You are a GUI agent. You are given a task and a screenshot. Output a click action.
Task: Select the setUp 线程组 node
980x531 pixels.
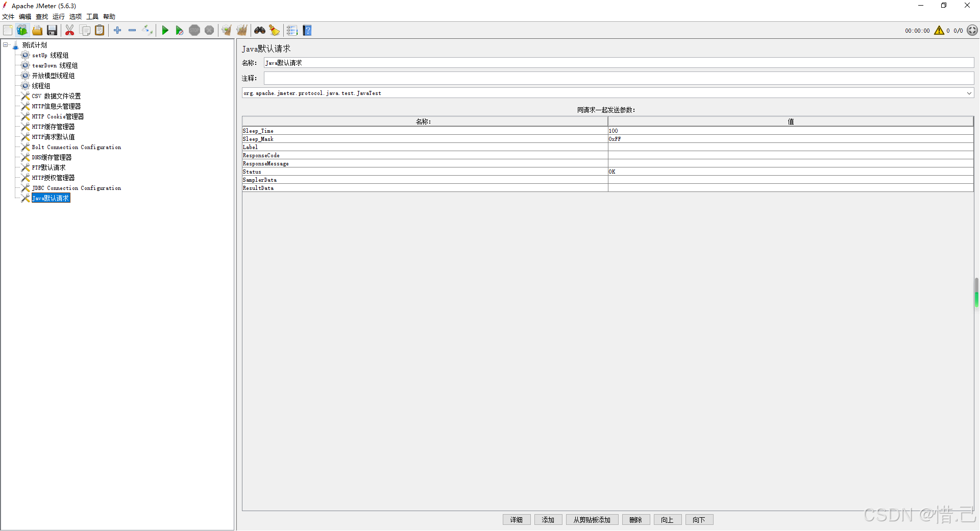(x=50, y=55)
